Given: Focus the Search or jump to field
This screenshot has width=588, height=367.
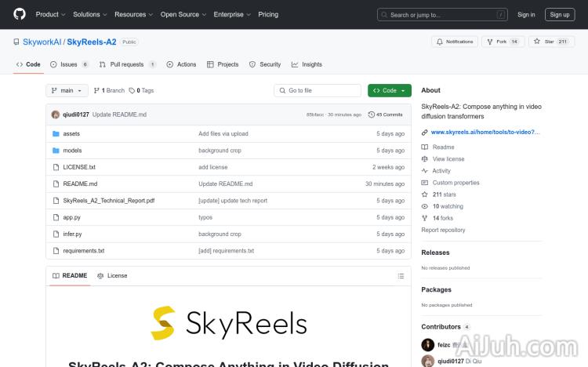Looking at the screenshot, I should [x=442, y=15].
